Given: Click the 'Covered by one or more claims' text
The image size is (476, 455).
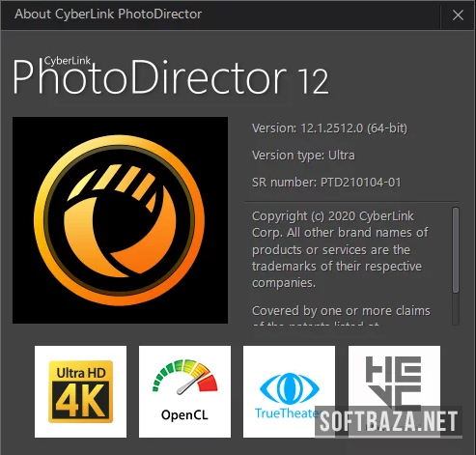Looking at the screenshot, I should (x=341, y=311).
